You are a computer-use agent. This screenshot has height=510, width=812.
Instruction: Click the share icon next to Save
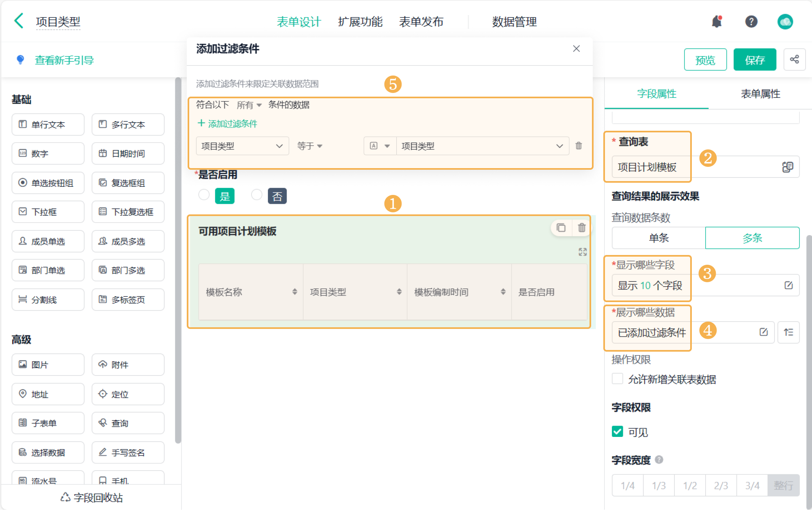[794, 60]
